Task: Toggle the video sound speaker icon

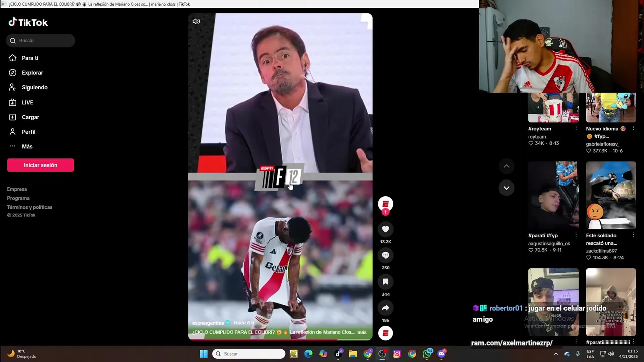Action: [x=196, y=21]
